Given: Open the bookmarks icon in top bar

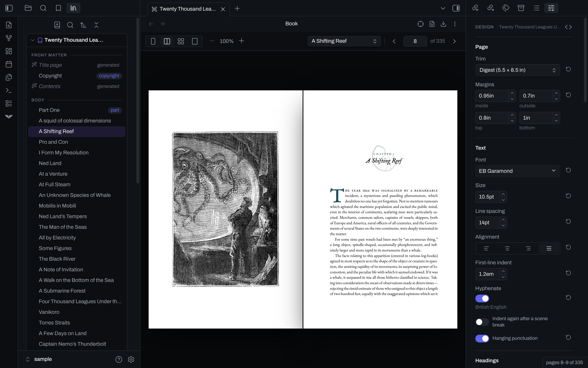Looking at the screenshot, I should [x=58, y=8].
